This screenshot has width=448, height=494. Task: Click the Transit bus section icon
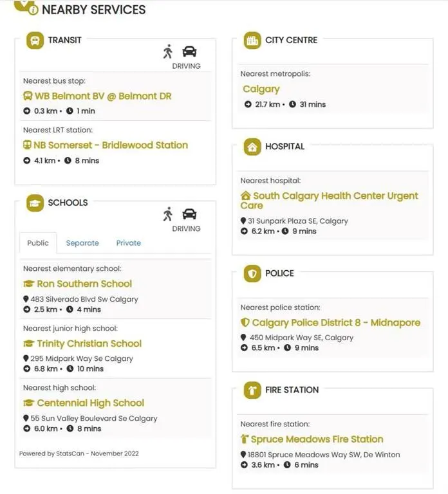coord(35,41)
